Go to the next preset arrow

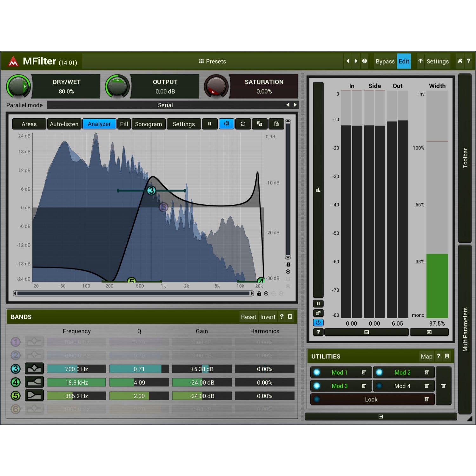[356, 61]
